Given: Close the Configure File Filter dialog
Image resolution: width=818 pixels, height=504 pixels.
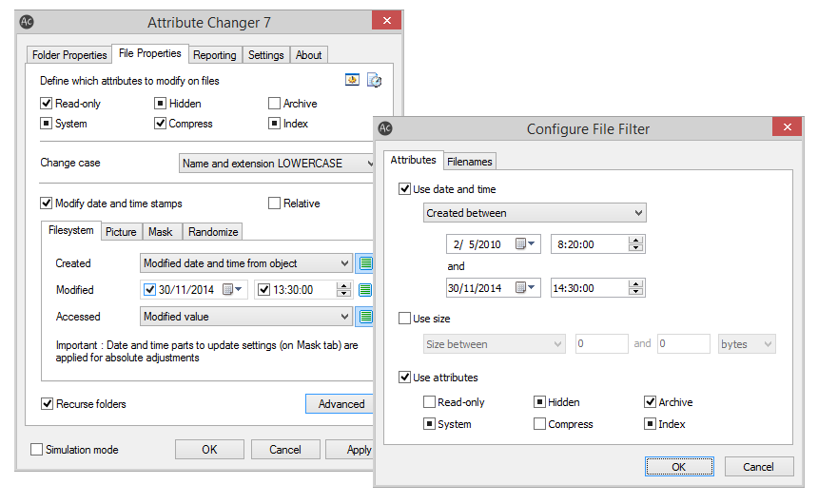Looking at the screenshot, I should (x=787, y=126).
